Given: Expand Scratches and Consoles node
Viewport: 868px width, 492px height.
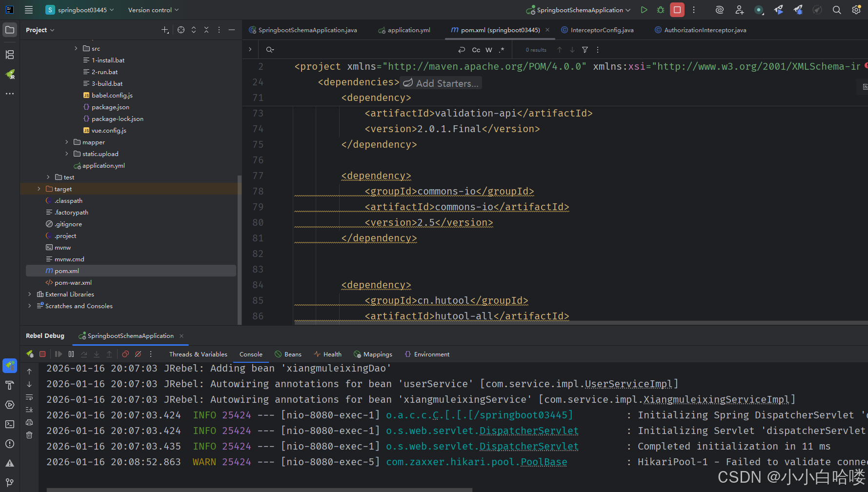Looking at the screenshot, I should (x=30, y=306).
